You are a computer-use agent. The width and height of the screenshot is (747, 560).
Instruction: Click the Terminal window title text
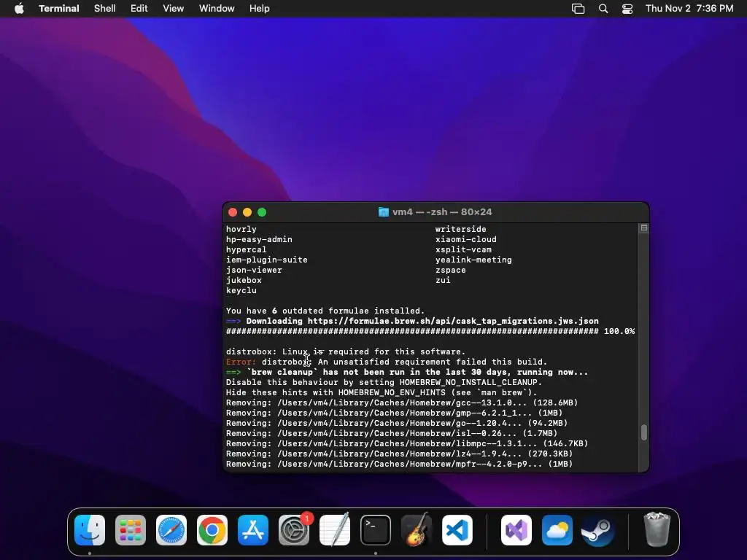tap(442, 212)
